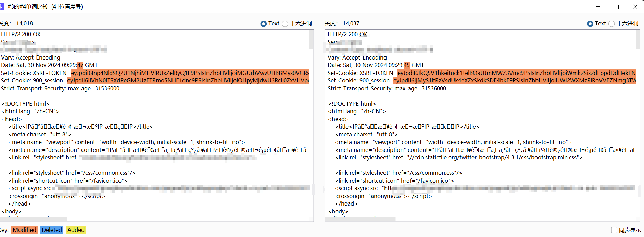This screenshot has height=237, width=644.
Task: Click left length value 14,018
Action: coord(25,24)
